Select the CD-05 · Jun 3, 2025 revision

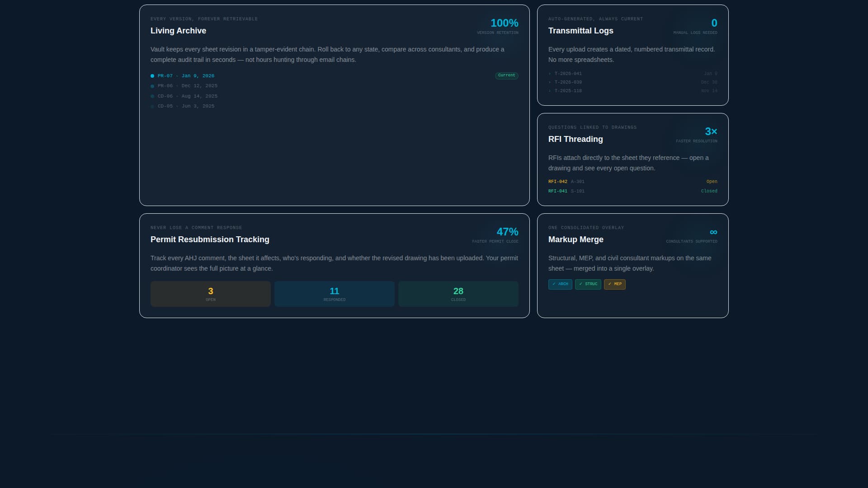point(186,106)
